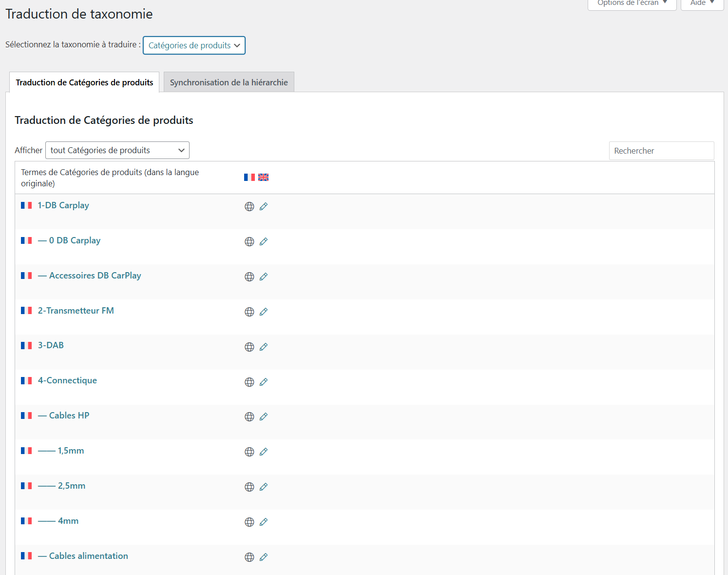Click pencil icon for Cables HP
Screen dimensions: 728x575
[264, 417]
